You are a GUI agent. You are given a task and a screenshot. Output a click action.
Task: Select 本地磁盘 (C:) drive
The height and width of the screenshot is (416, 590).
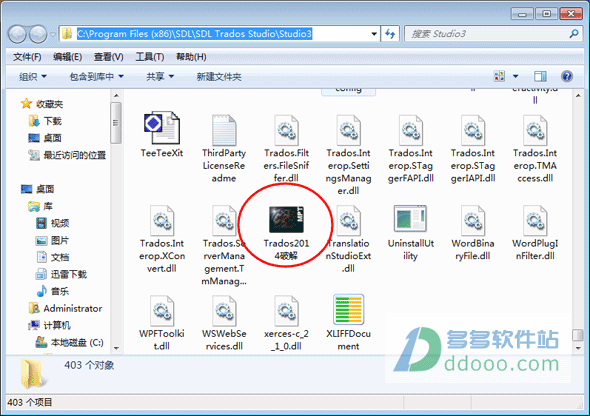(70, 342)
